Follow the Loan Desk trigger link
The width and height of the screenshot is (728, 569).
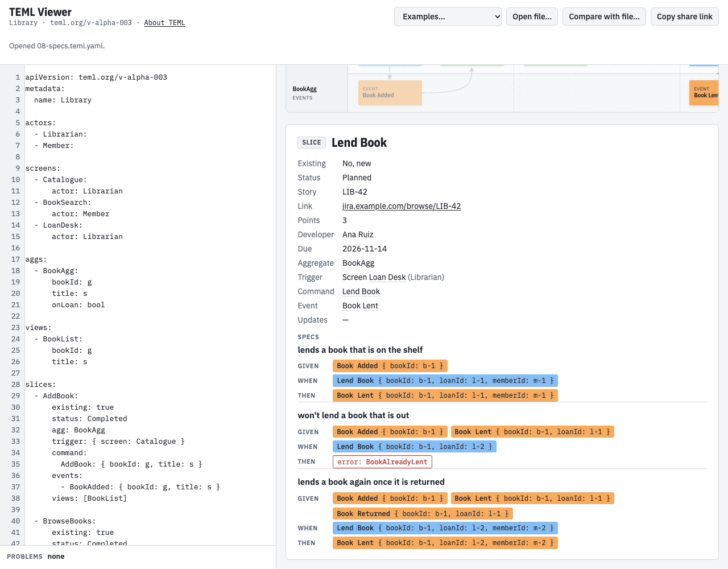(387, 277)
